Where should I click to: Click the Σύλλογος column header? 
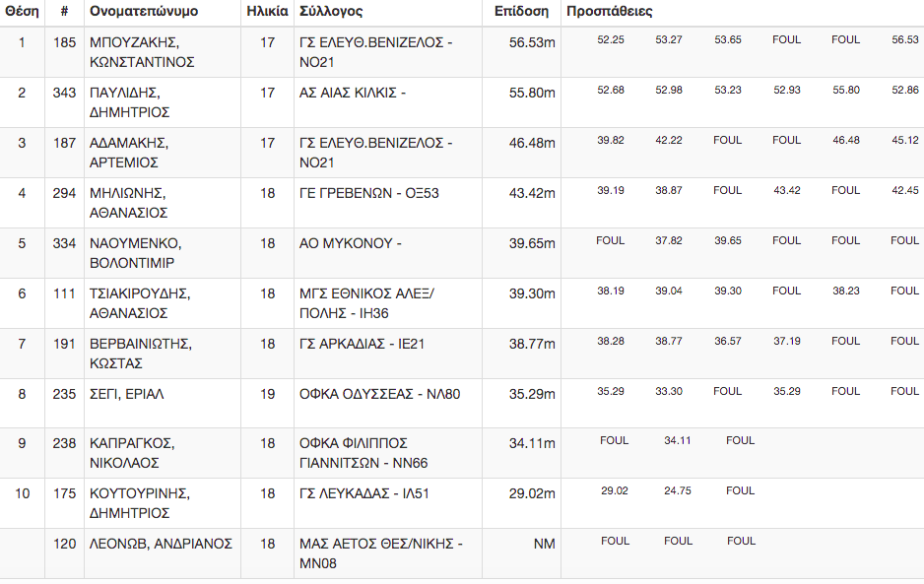[x=331, y=11]
